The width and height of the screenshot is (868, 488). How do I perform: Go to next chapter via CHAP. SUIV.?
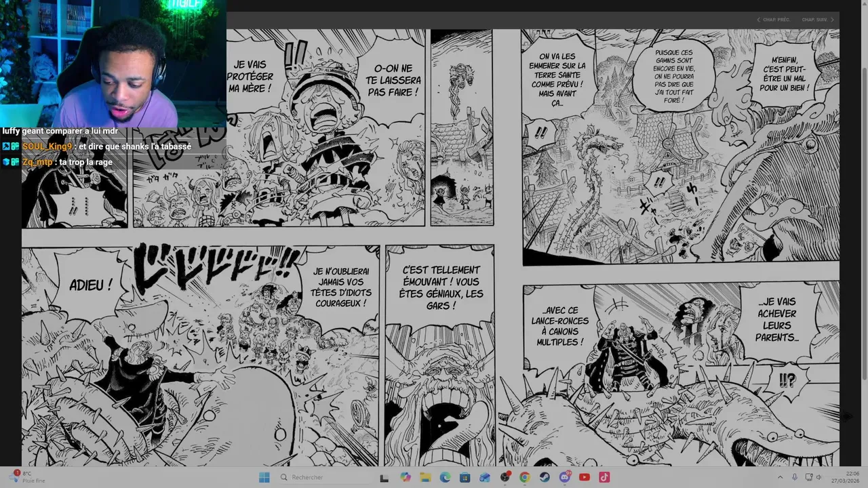pos(817,20)
